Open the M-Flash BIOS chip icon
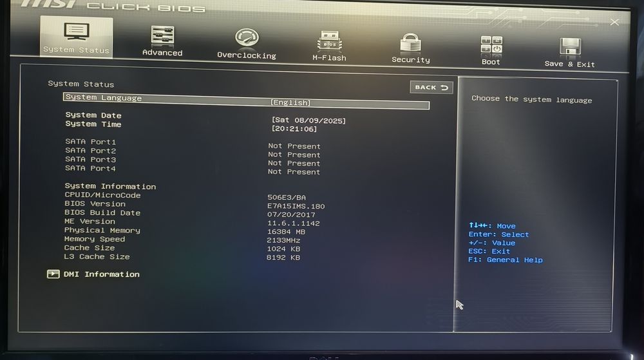Image resolution: width=644 pixels, height=360 pixels. [329, 41]
